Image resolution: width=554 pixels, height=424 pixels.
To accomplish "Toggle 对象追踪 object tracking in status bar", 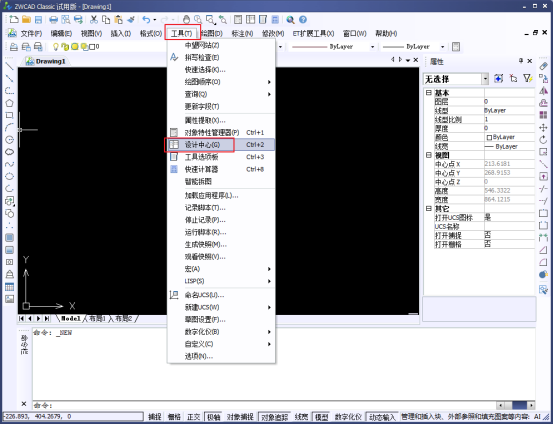I will click(x=274, y=417).
